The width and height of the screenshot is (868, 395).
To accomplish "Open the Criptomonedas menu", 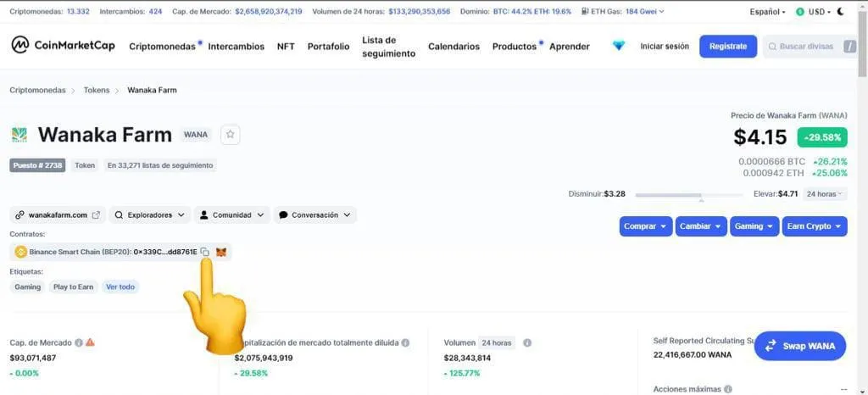I will pyautogui.click(x=162, y=47).
